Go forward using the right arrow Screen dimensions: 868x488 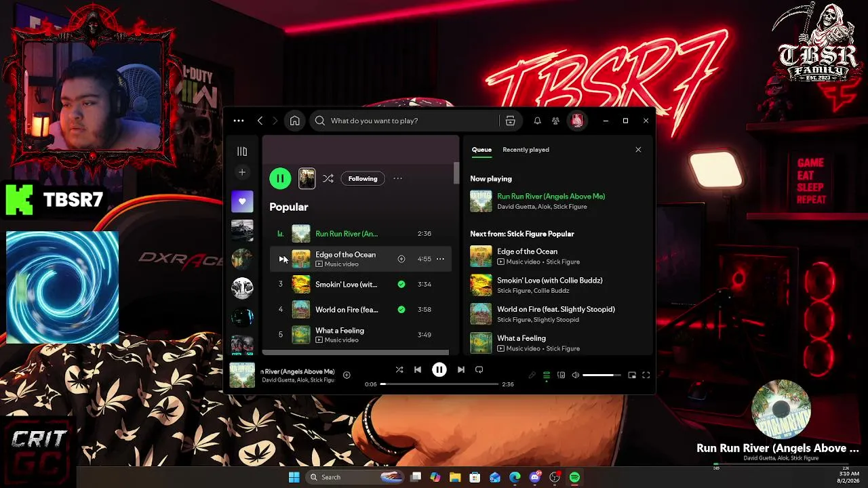275,121
